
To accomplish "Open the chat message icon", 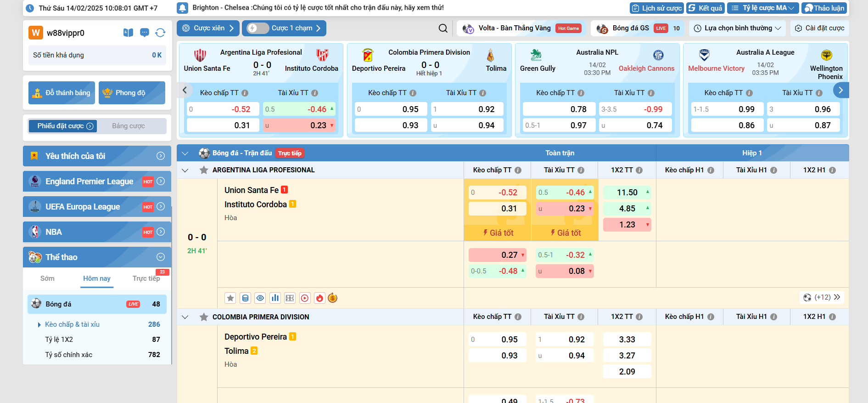I will tap(144, 33).
